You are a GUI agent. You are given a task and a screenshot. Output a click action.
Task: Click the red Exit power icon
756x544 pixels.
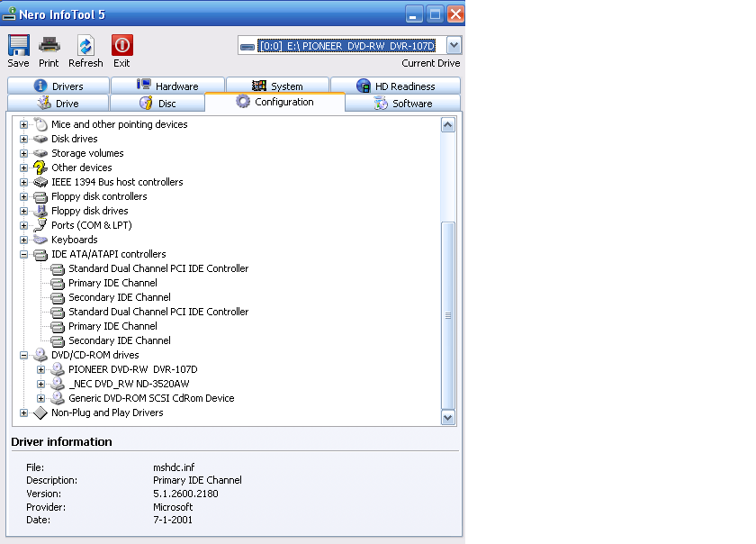click(x=122, y=45)
